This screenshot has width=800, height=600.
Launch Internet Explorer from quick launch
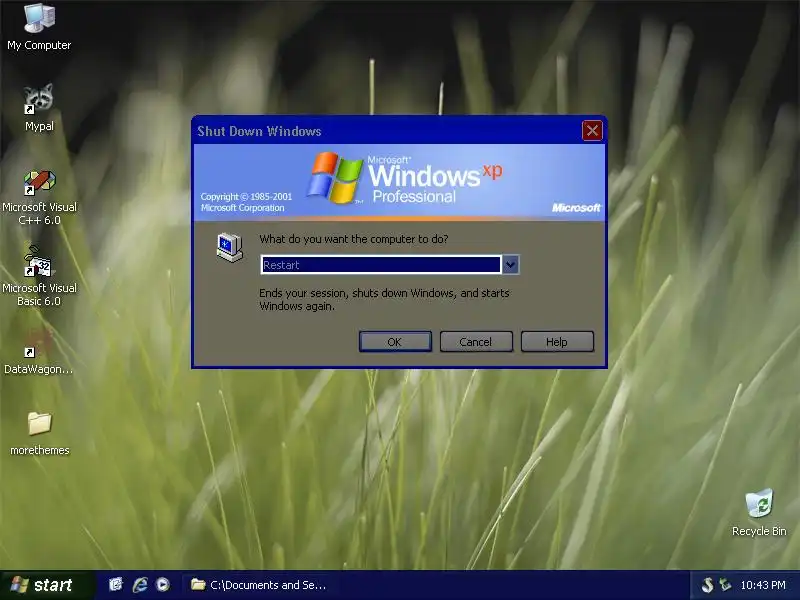[x=140, y=584]
